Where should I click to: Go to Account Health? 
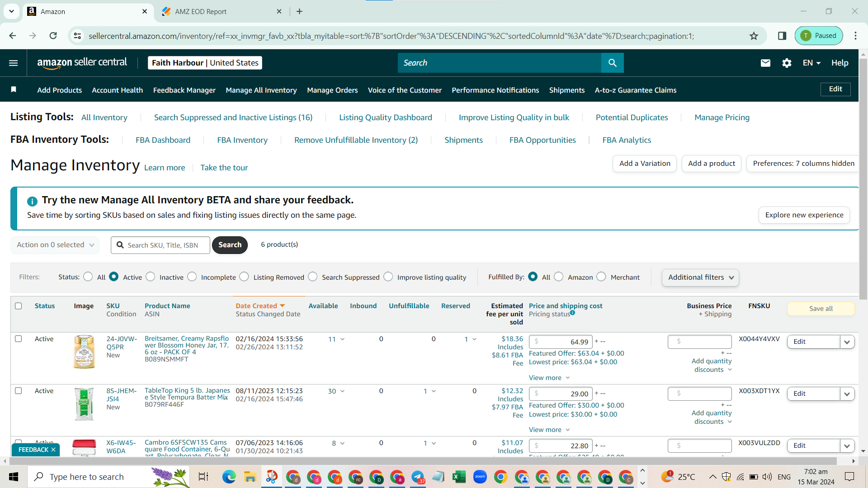pyautogui.click(x=118, y=90)
